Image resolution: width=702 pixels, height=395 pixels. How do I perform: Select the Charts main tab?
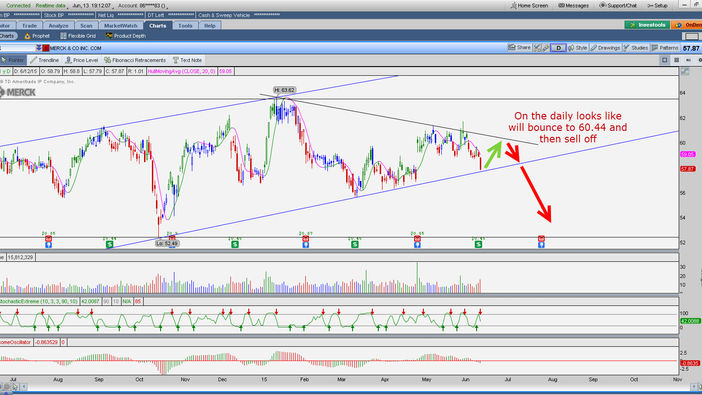[x=158, y=26]
